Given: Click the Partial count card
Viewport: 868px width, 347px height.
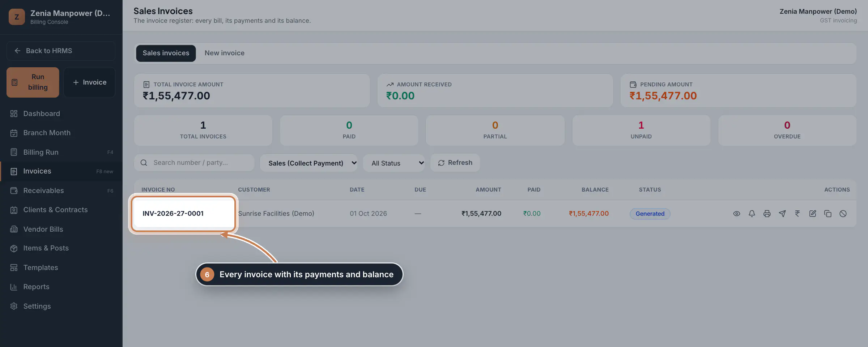Looking at the screenshot, I should click(x=495, y=130).
